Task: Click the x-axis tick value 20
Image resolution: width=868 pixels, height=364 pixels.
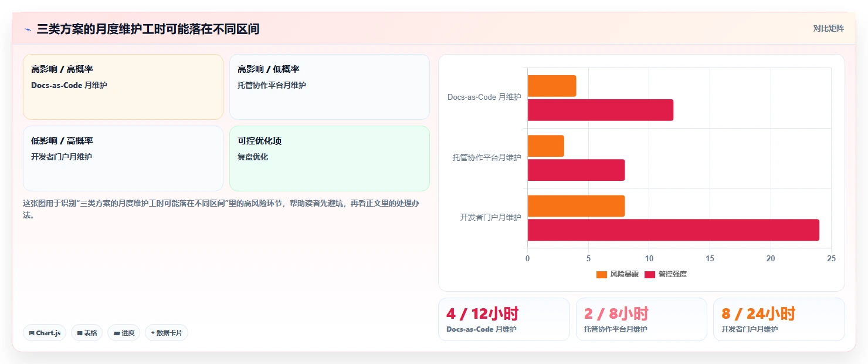Action: 771,258
